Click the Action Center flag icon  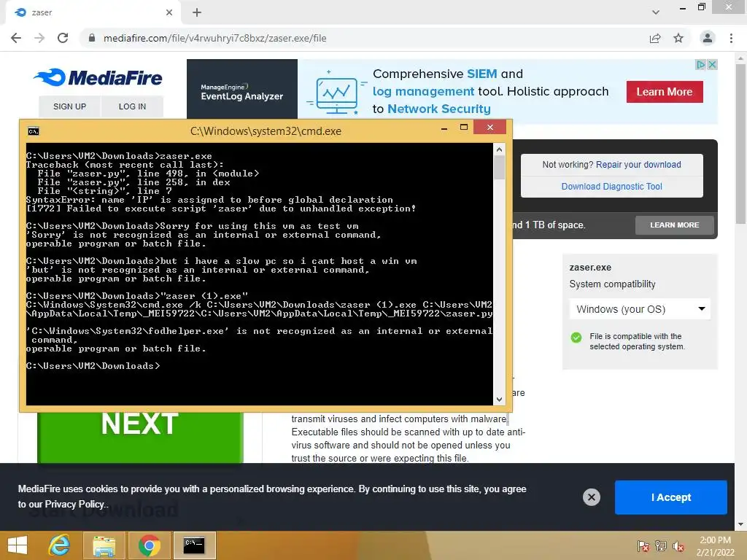643,545
